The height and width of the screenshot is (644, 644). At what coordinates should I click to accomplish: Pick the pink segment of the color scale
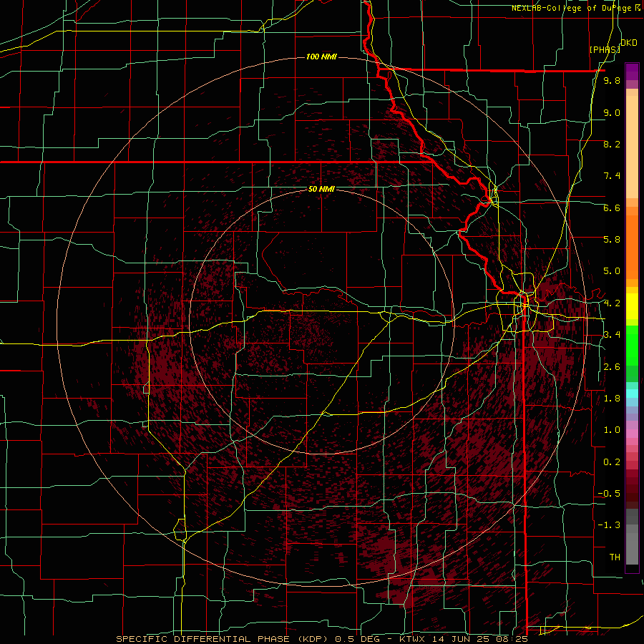point(632,434)
